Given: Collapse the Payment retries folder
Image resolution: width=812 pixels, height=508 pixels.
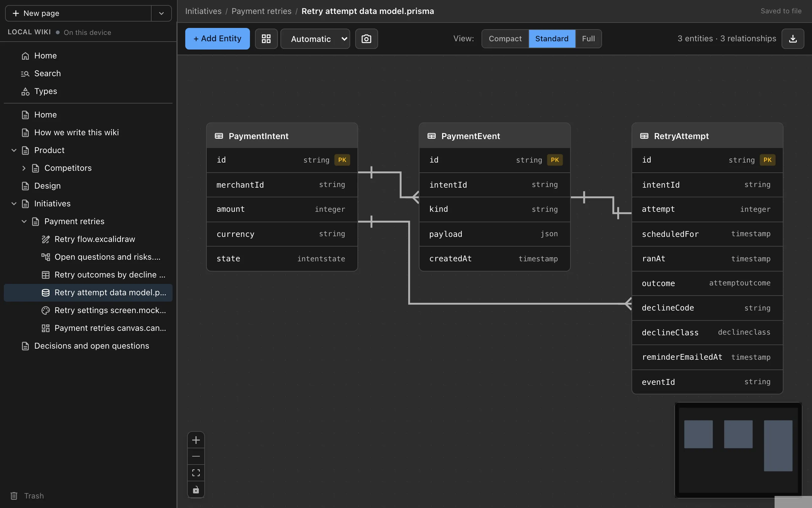Looking at the screenshot, I should 24,221.
